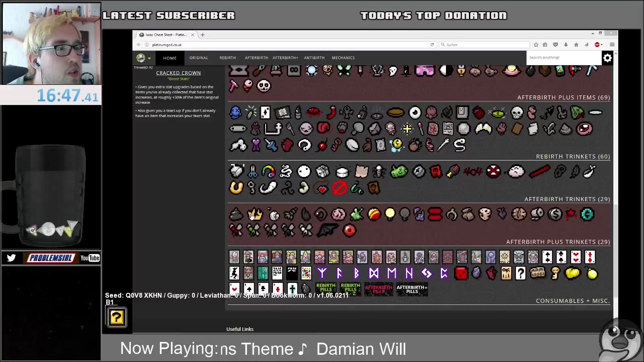Click the white fangs item icon
Screen dimensions: 644x362
(483, 129)
